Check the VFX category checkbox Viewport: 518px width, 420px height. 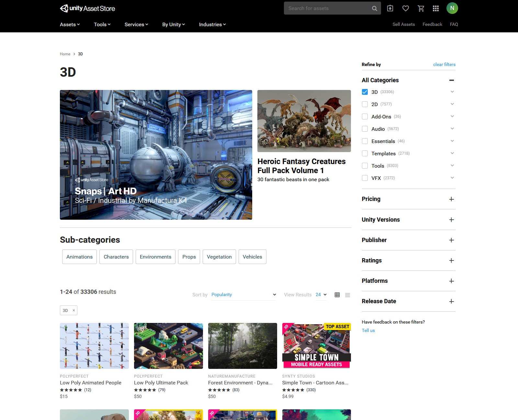365,178
